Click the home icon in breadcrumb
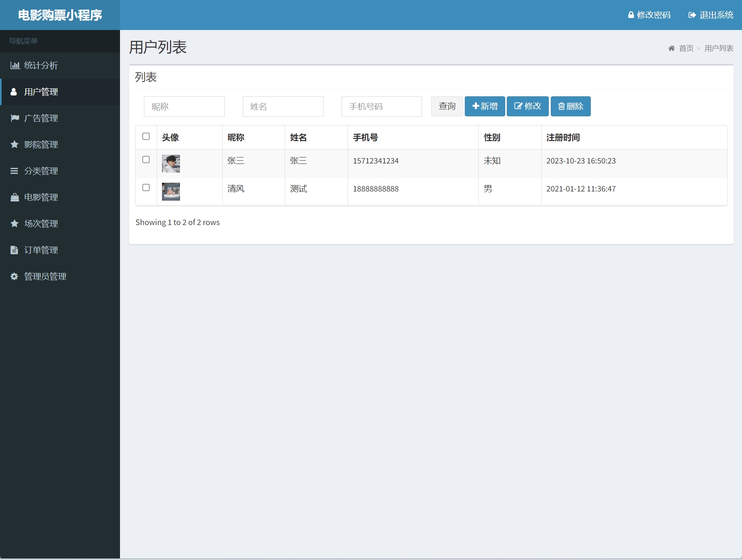The height and width of the screenshot is (560, 742). pos(672,48)
